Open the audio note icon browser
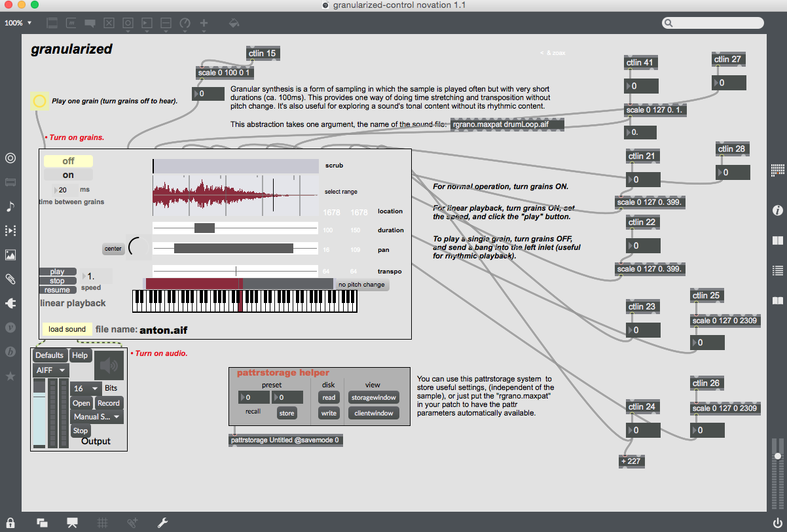 click(x=10, y=206)
